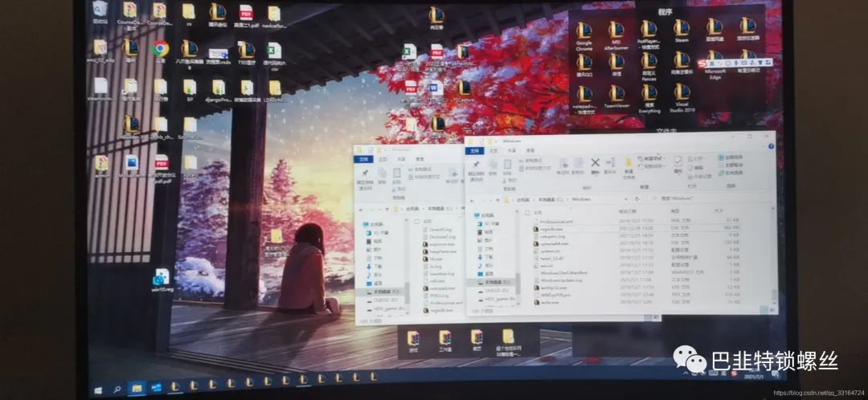Image resolution: width=868 pixels, height=400 pixels.
Task: Switch to the Home tab in front Explorer
Action: (x=494, y=150)
